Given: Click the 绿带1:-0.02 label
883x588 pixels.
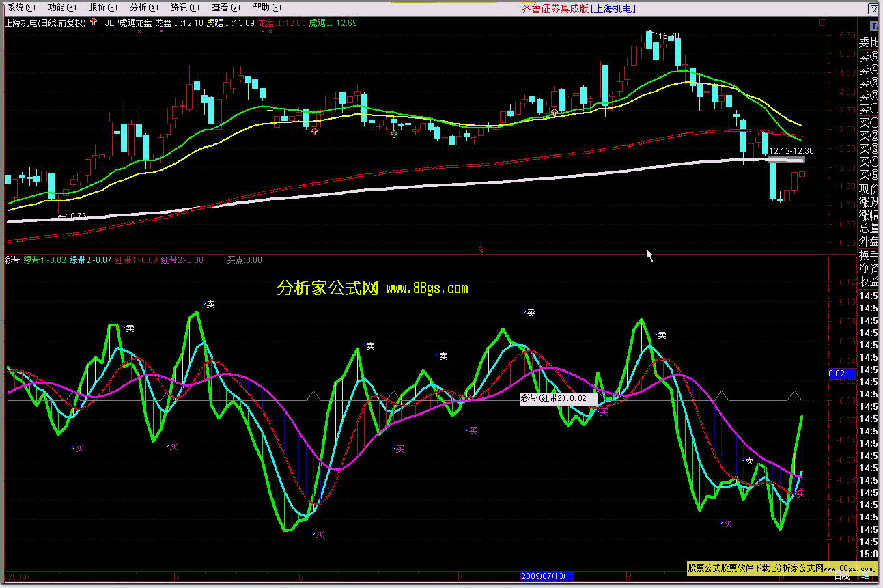Looking at the screenshot, I should tap(45, 260).
